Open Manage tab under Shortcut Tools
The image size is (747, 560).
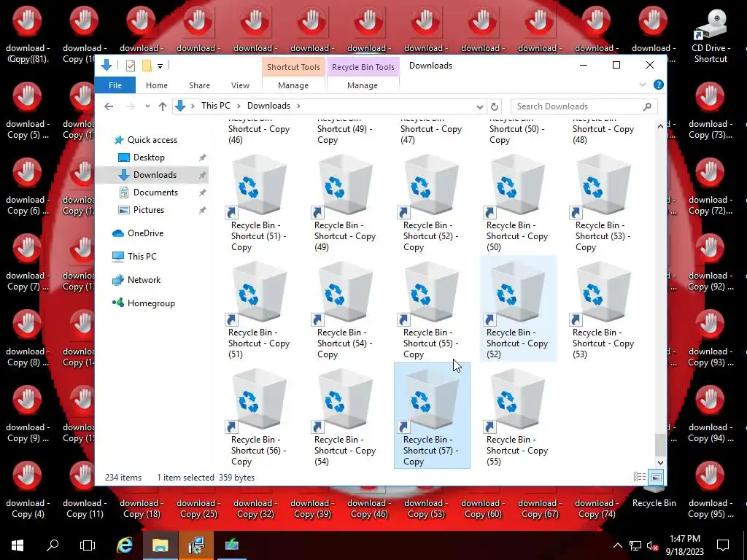coord(293,85)
